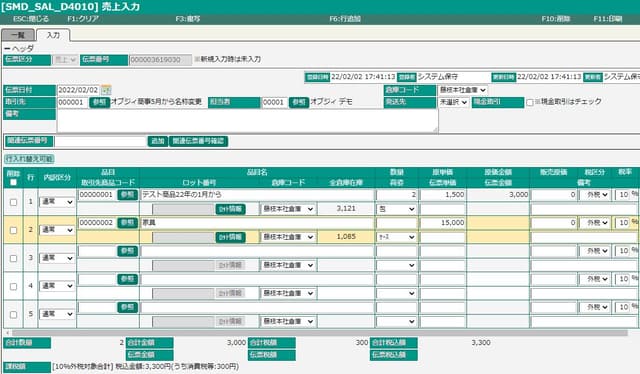Click 参照 beside item code 00000002

(x=127, y=223)
